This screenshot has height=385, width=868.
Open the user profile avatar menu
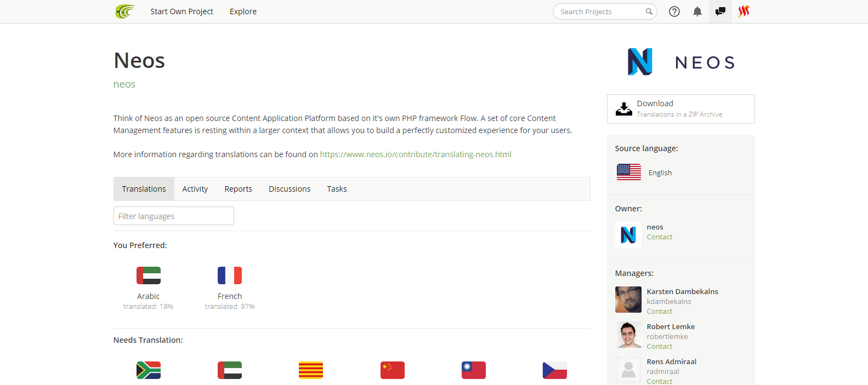coord(744,12)
